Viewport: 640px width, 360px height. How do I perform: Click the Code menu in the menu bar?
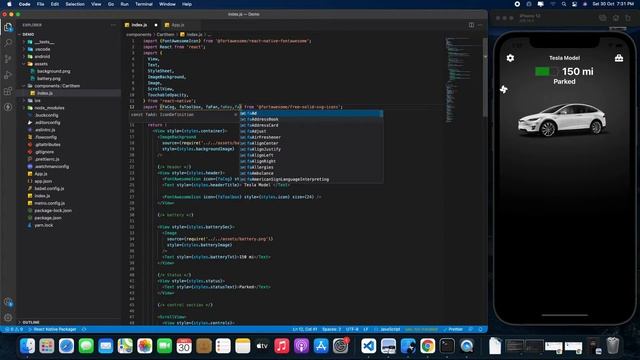pyautogui.click(x=24, y=4)
